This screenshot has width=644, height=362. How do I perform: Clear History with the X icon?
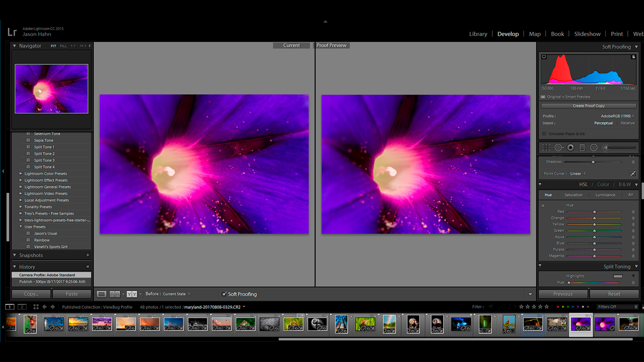click(88, 267)
